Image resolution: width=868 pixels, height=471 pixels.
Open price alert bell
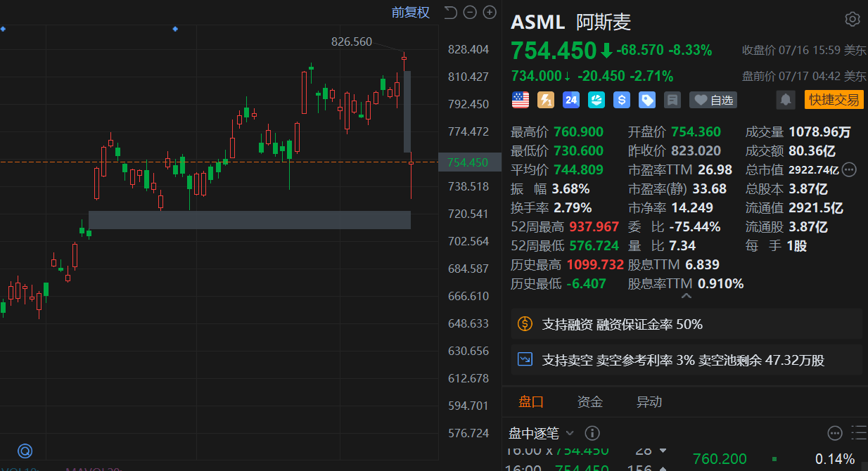(x=786, y=100)
